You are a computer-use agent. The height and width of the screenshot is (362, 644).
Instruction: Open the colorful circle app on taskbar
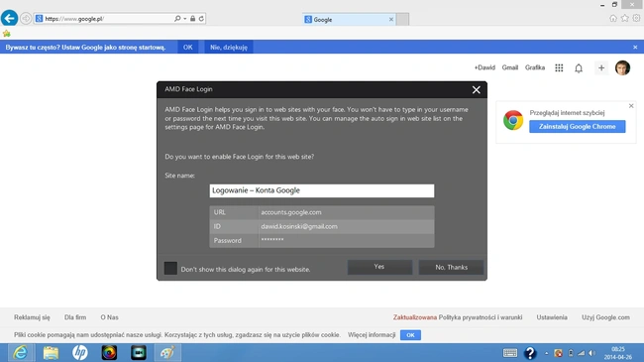point(109,352)
